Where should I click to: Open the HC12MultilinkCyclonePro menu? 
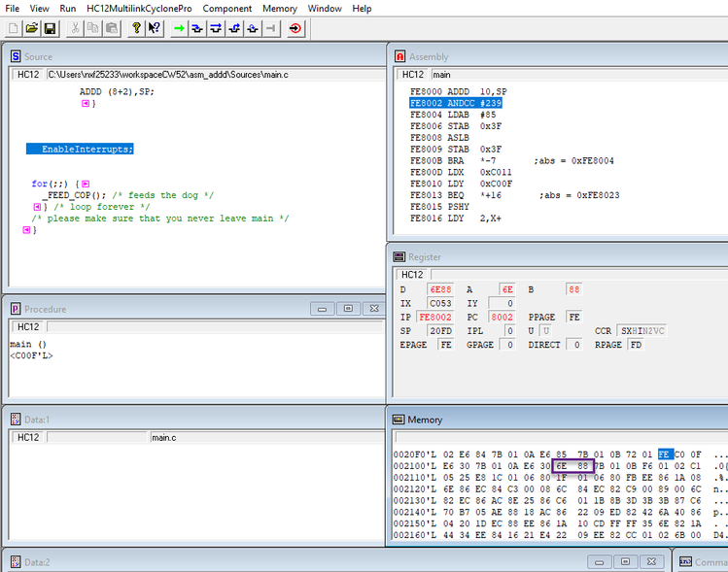139,9
